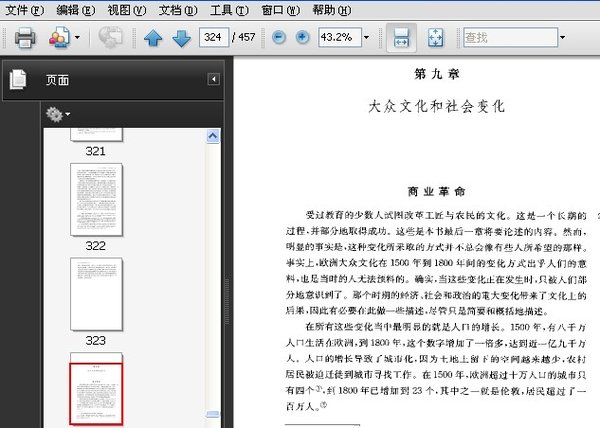
Task: Click the page label 322
Action: (x=96, y=246)
